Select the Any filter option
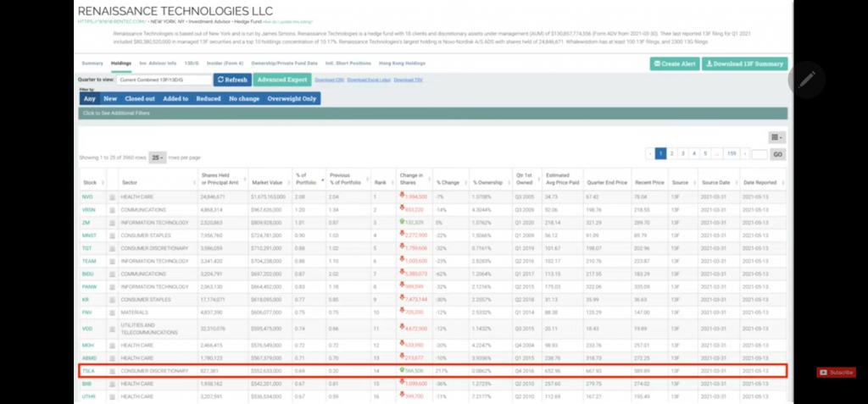868x404 pixels. point(90,98)
